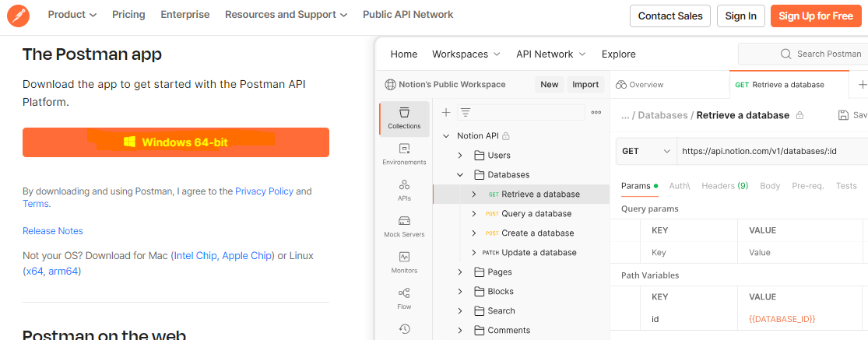Click the Search Postman field

[x=803, y=54]
